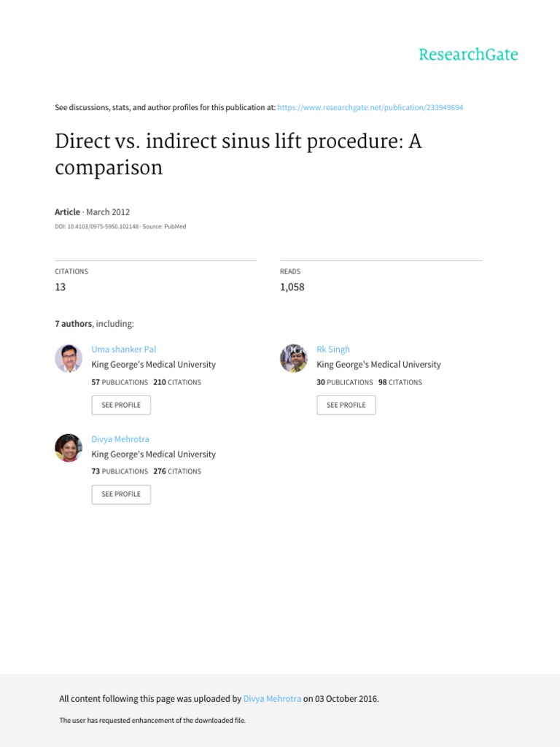Open Divya Mehrotra name link in author list
The width and height of the screenshot is (560, 747).
click(x=120, y=439)
